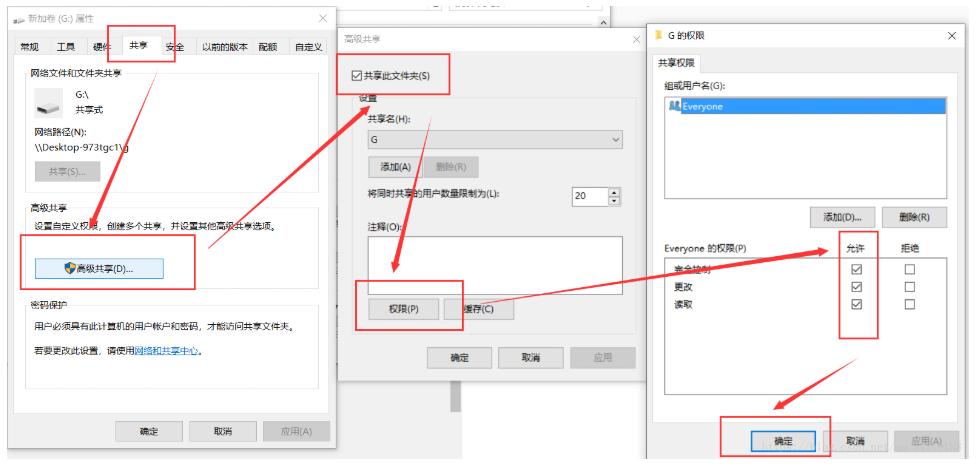Viewport: 979px width, 474px height.
Task: Toggle 允许 checkbox for 更改
Action: (x=857, y=287)
